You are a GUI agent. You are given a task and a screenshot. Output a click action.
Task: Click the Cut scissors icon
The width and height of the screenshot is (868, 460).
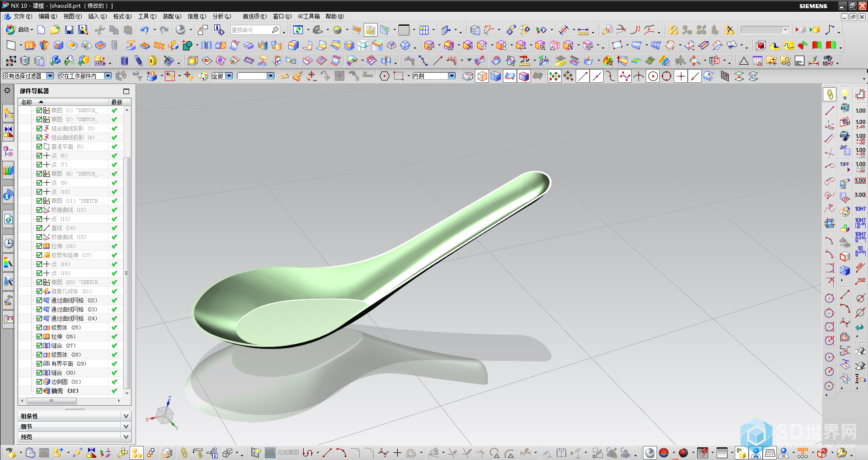point(100,30)
